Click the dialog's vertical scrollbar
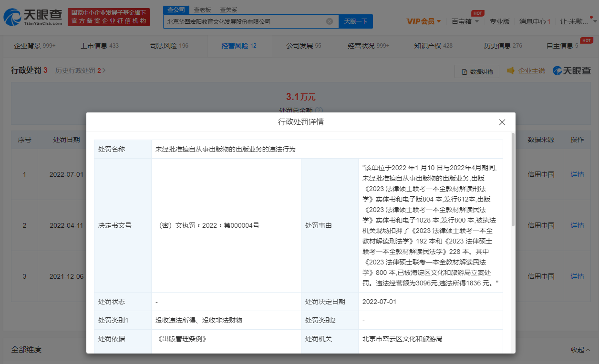Viewport: 599px width, 364px height. point(513,181)
